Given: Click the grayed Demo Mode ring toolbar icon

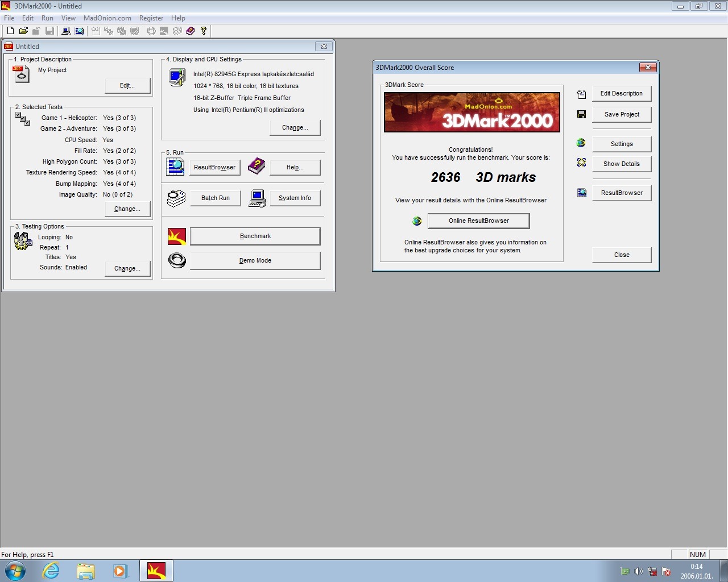Looking at the screenshot, I should click(x=151, y=31).
